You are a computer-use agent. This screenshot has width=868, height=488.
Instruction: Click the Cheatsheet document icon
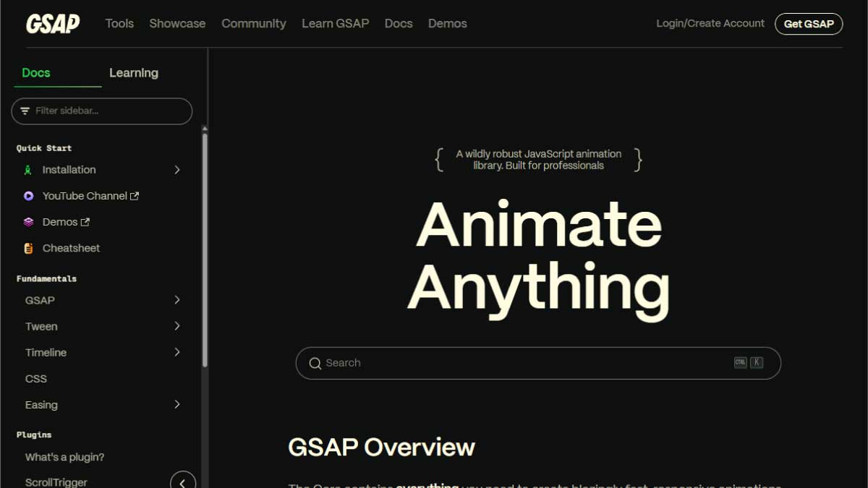coord(28,248)
